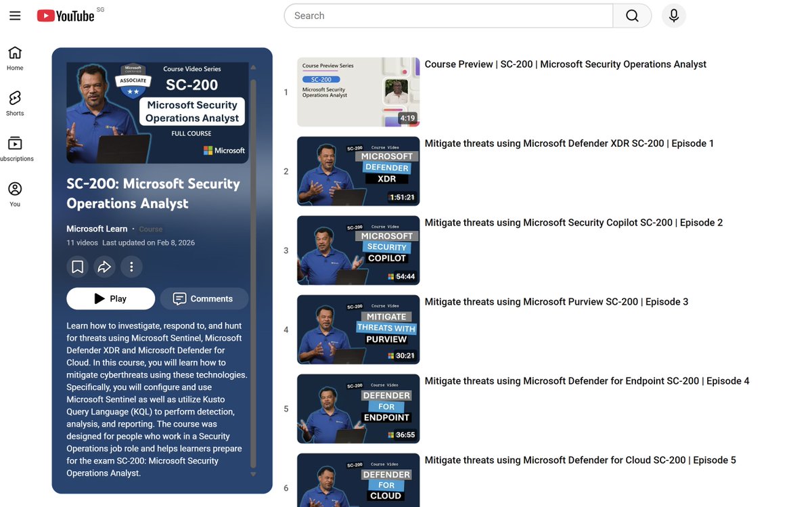Open playlist more actions three-dot menu

point(131,267)
